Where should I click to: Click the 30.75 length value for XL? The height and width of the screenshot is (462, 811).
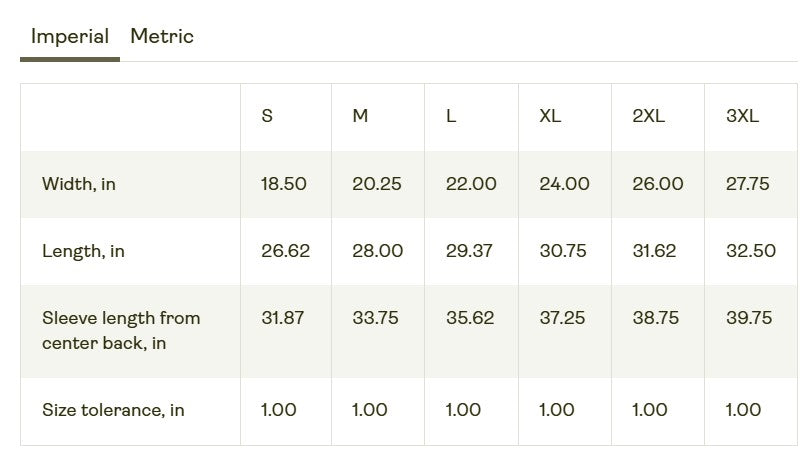tap(563, 251)
